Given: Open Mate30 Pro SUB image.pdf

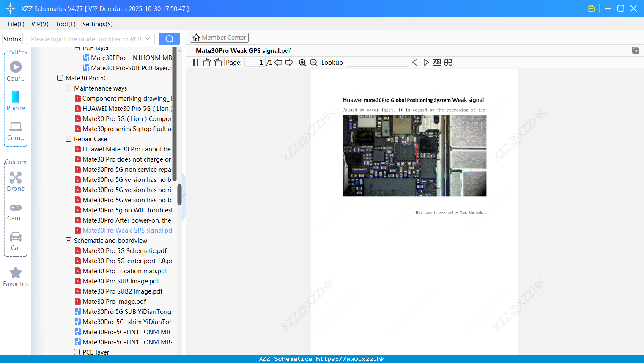Looking at the screenshot, I should click(x=117, y=281).
